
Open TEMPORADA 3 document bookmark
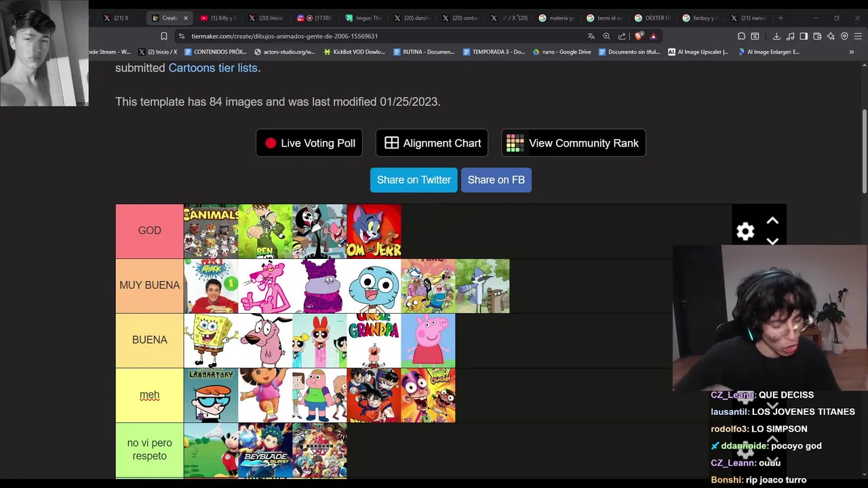pyautogui.click(x=494, y=52)
